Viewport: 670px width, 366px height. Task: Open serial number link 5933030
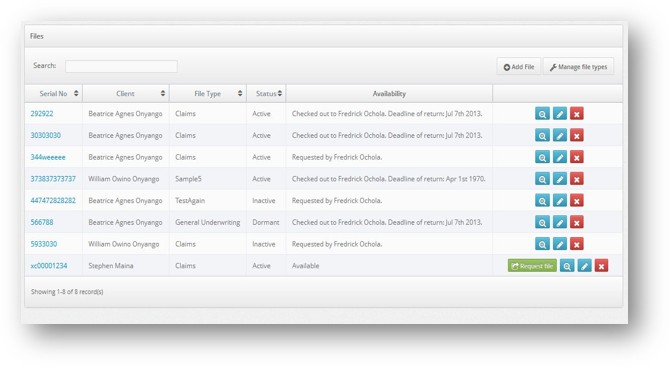point(44,244)
